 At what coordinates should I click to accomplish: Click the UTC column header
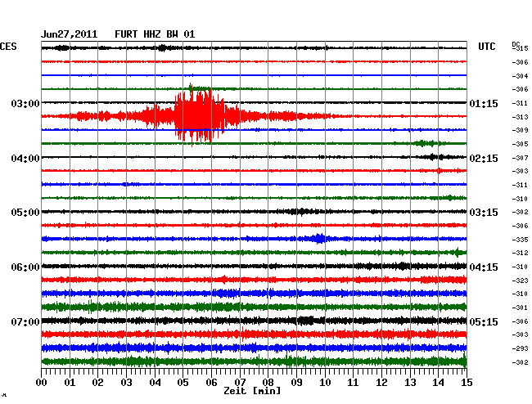tap(486, 47)
